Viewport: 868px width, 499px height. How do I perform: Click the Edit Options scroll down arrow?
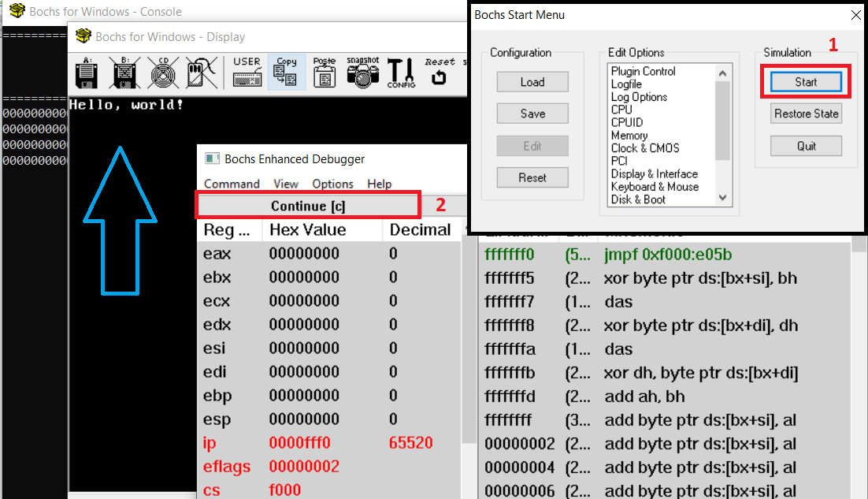[x=722, y=198]
